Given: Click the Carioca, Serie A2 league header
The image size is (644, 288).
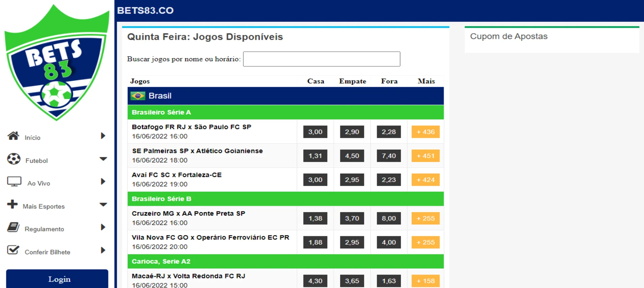Looking at the screenshot, I should (285, 261).
